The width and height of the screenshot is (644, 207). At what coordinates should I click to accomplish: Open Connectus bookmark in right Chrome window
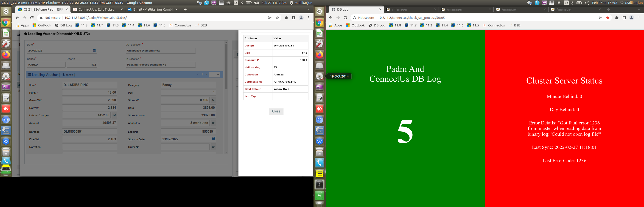[494, 25]
